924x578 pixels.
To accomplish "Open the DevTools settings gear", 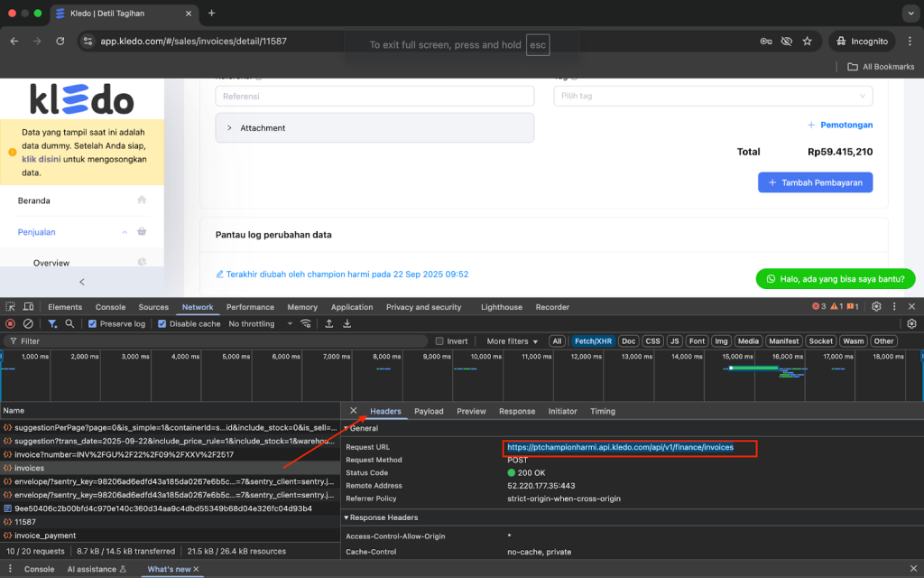I will click(875, 307).
